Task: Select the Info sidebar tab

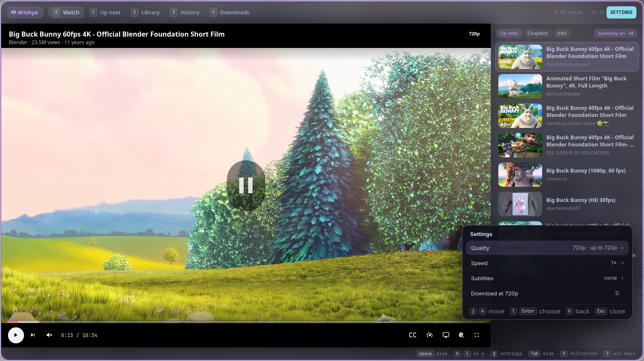Action: [x=562, y=33]
